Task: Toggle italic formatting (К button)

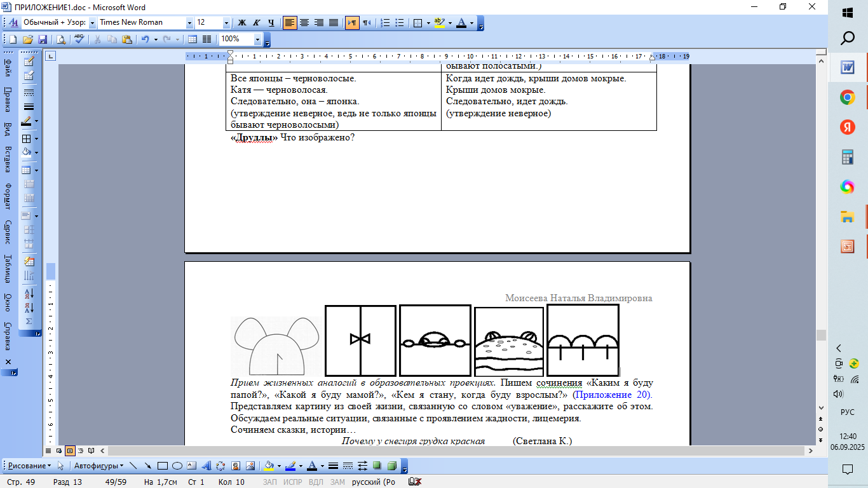Action: pyautogui.click(x=257, y=23)
